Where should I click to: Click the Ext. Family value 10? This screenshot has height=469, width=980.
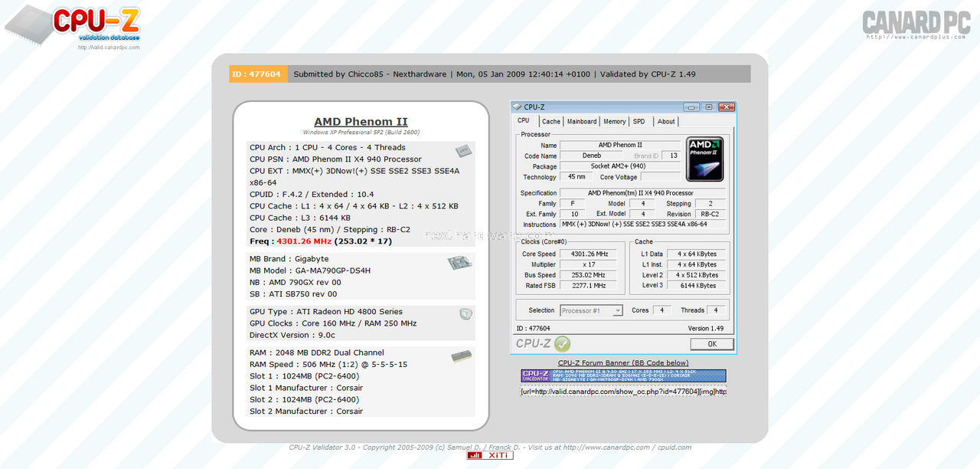click(x=572, y=214)
